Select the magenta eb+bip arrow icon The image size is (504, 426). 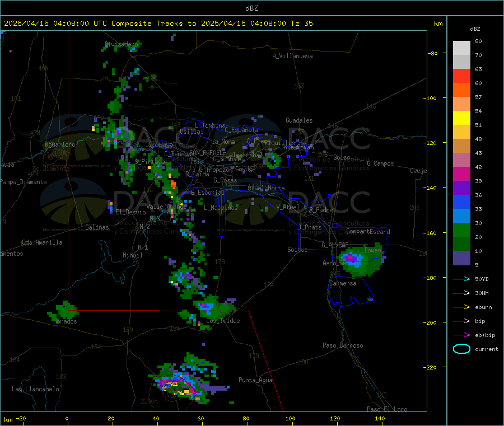(x=461, y=335)
